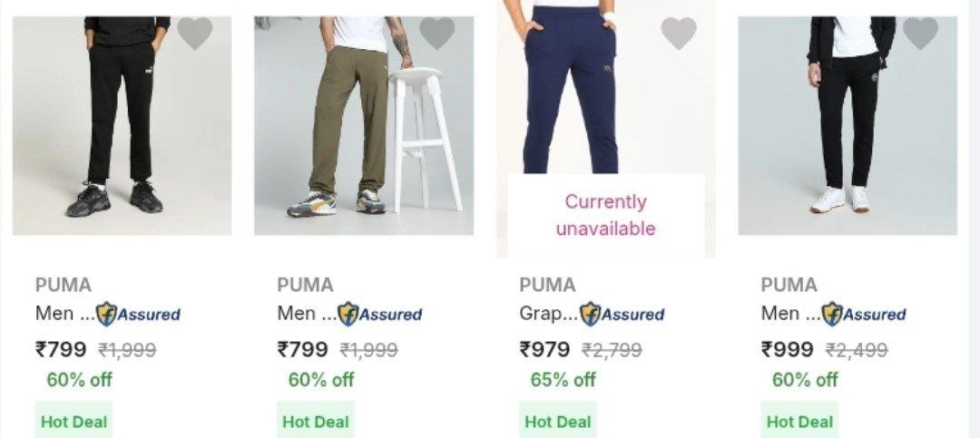
Task: Click the Currently unavailable label
Action: pyautogui.click(x=605, y=215)
